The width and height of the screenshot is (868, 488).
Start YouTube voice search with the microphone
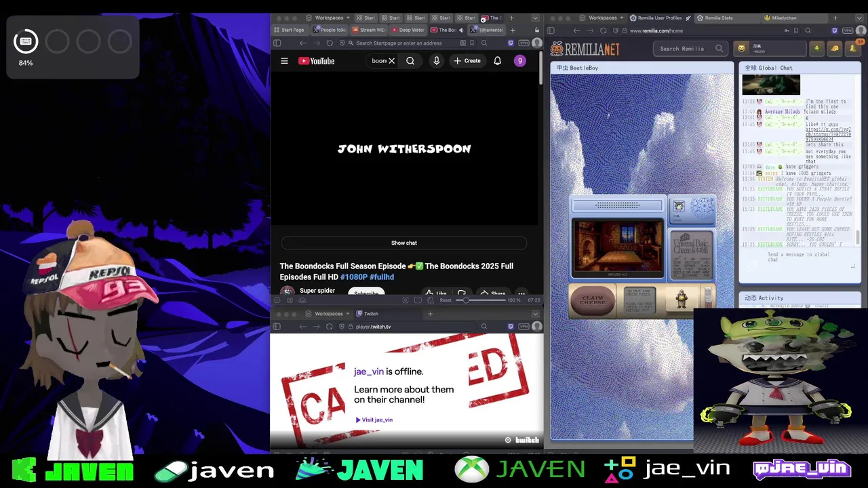coord(436,61)
